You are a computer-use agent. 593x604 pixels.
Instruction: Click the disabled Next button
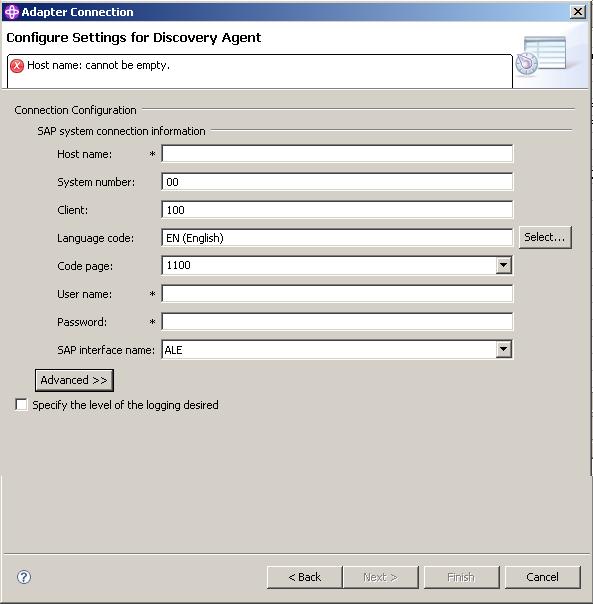point(381,577)
